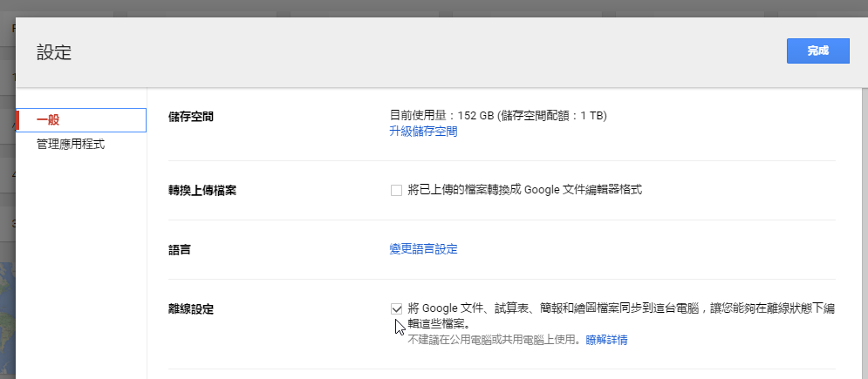
Task: Open the 瞭解詳情 link
Action: tap(606, 340)
